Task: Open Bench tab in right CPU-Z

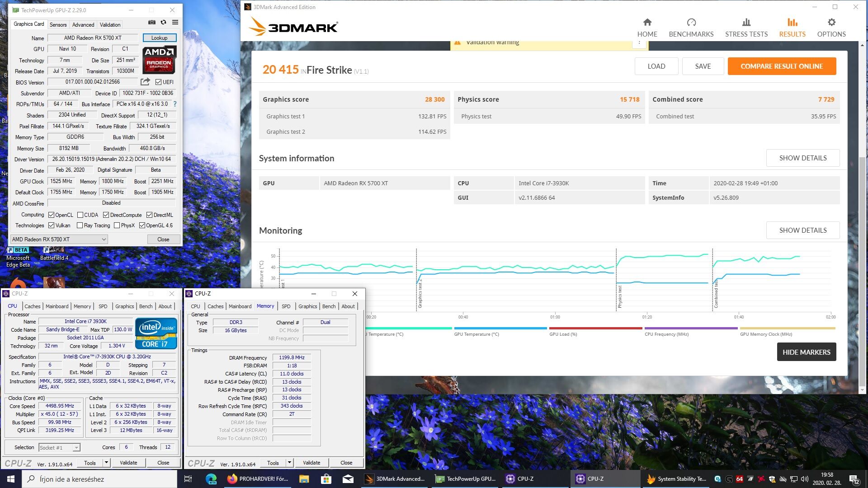Action: point(329,306)
